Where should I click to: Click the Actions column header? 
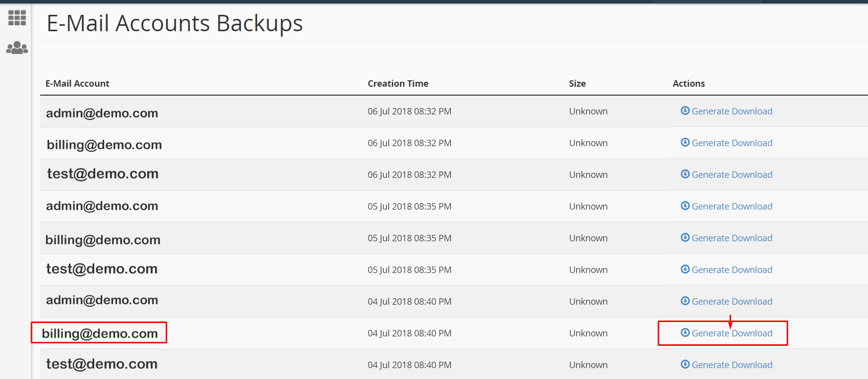click(688, 84)
